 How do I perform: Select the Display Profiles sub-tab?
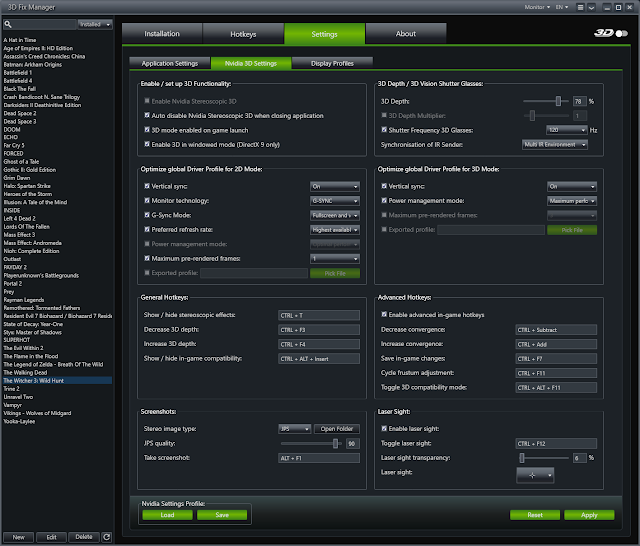pyautogui.click(x=332, y=63)
